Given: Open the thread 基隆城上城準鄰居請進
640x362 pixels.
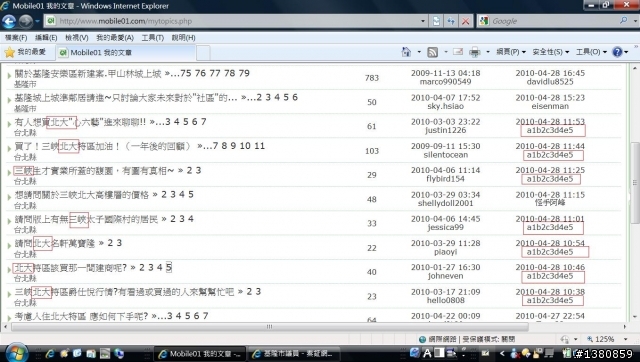Looking at the screenshot, I should coord(126,98).
